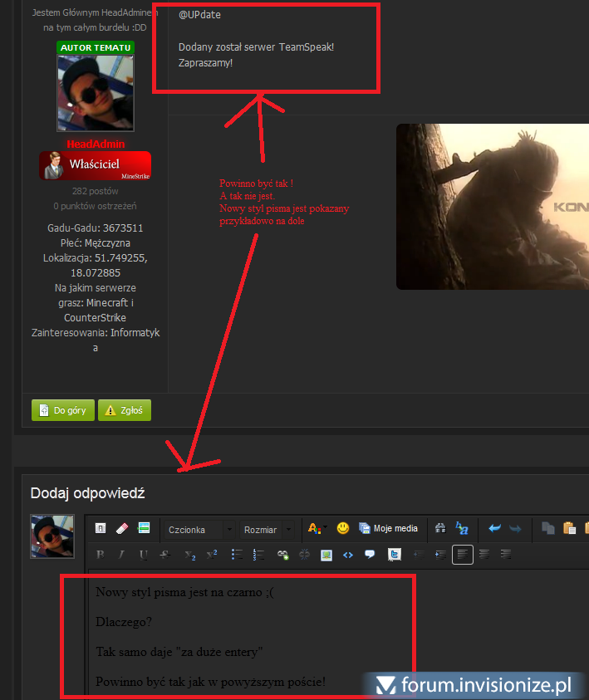The width and height of the screenshot is (589, 700).
Task: Insert a quote with speech bubble icon
Action: 370,555
